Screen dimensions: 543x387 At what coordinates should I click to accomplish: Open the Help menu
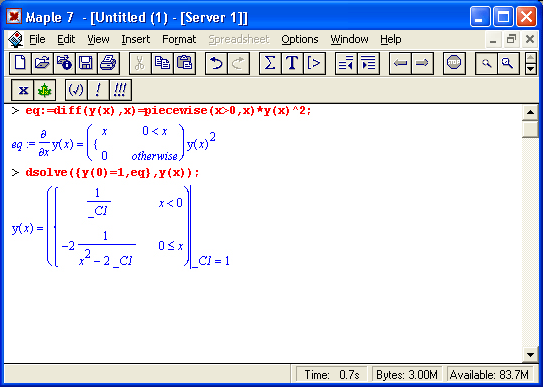tap(391, 39)
